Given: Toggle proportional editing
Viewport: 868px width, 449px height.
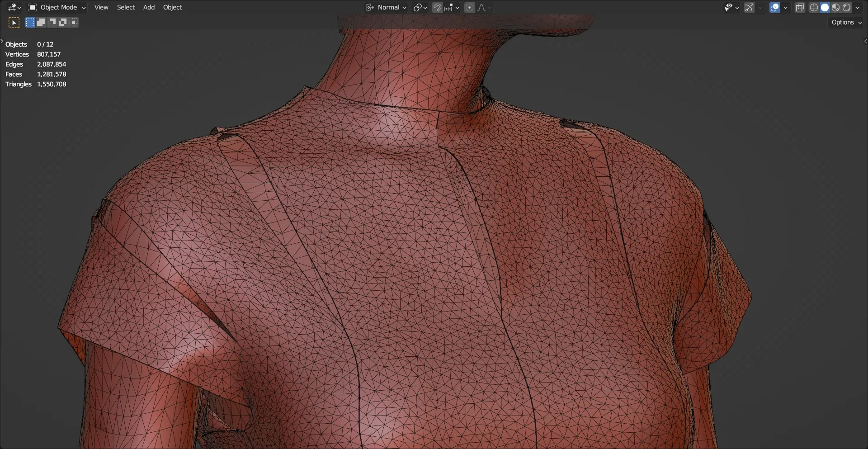Looking at the screenshot, I should click(x=470, y=7).
